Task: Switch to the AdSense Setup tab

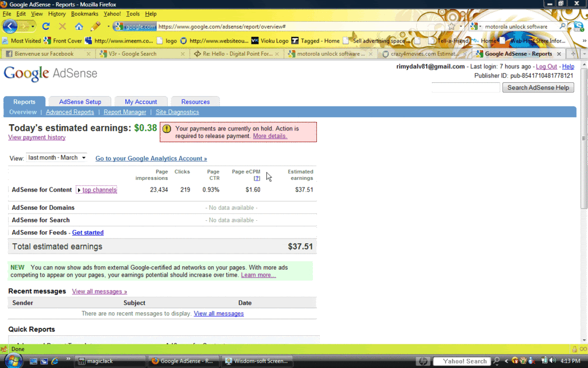Action: click(x=80, y=102)
